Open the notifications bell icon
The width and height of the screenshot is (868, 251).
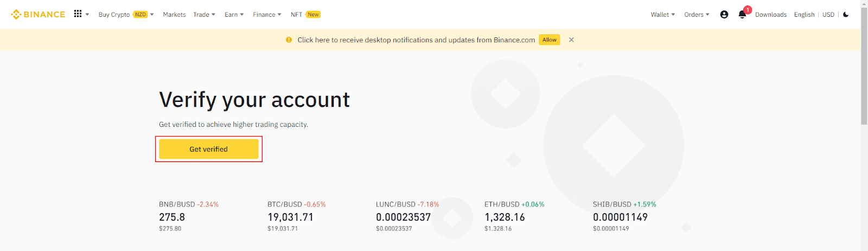pos(742,15)
